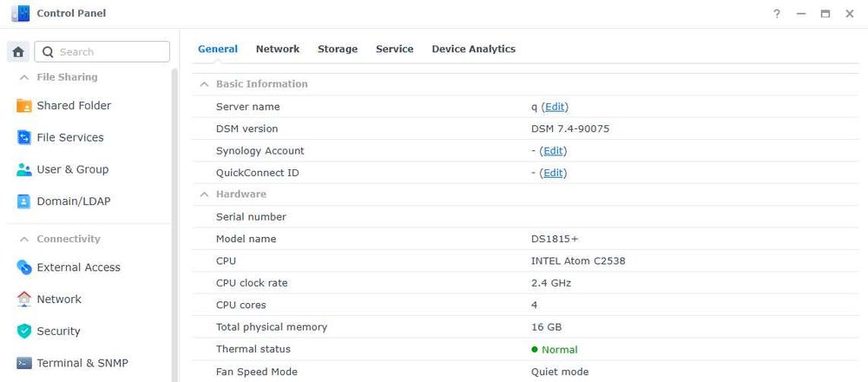Edit the Synology Account
The image size is (868, 382).
[553, 150]
